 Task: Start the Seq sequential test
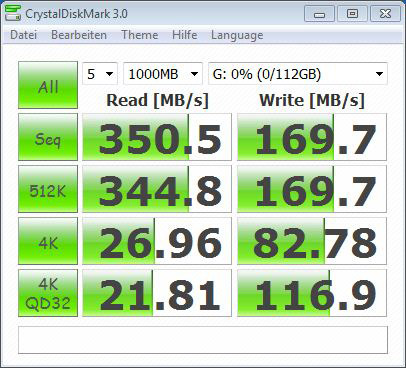48,137
